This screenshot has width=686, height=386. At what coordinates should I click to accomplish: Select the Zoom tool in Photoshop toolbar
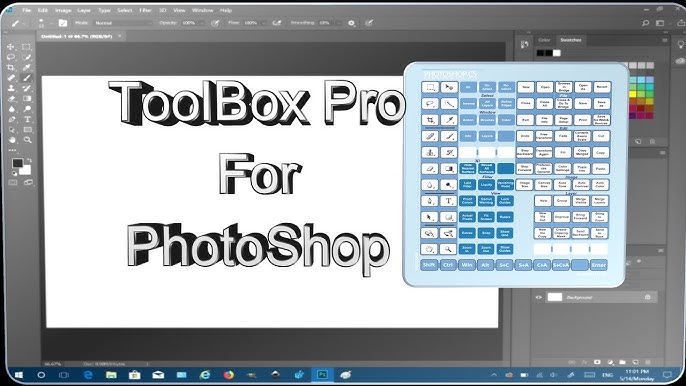[27, 140]
